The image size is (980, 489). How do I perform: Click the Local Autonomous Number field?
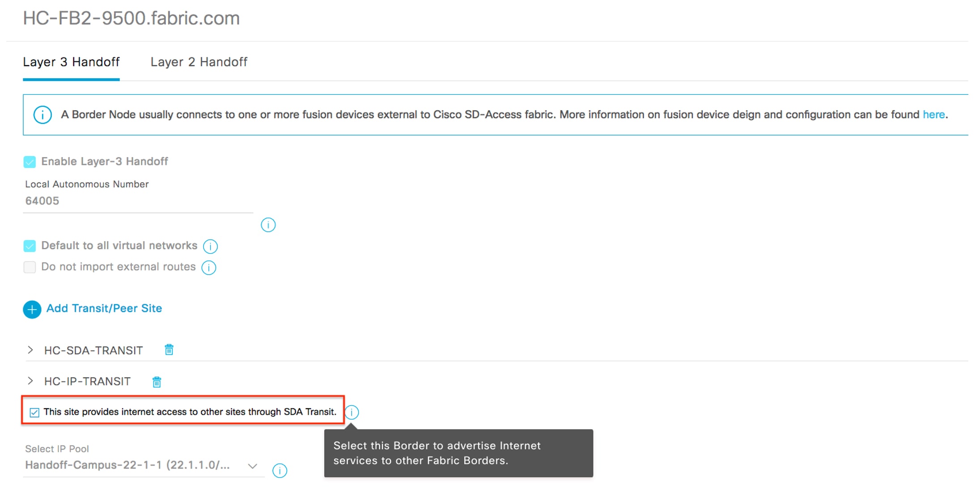[x=138, y=201]
